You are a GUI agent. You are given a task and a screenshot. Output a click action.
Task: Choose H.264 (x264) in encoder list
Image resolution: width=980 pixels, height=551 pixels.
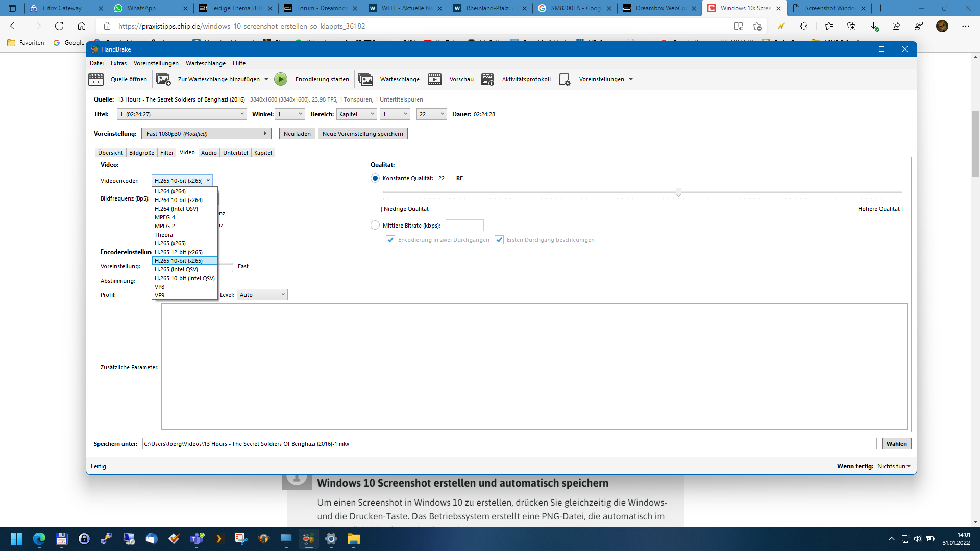coord(170,191)
